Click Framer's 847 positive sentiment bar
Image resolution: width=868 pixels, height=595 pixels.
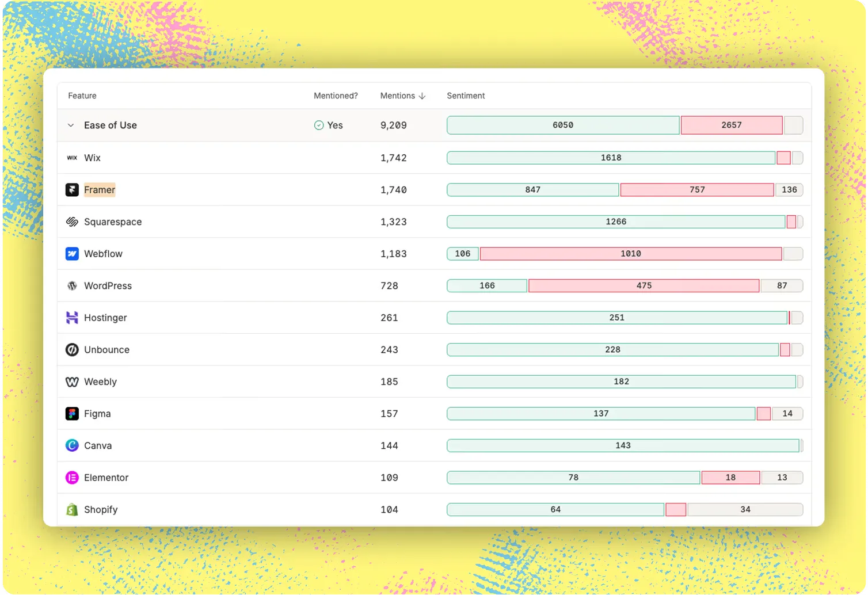tap(533, 190)
